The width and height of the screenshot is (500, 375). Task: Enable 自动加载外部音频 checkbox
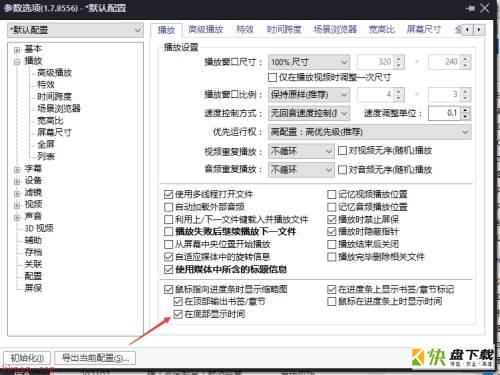coord(169,207)
